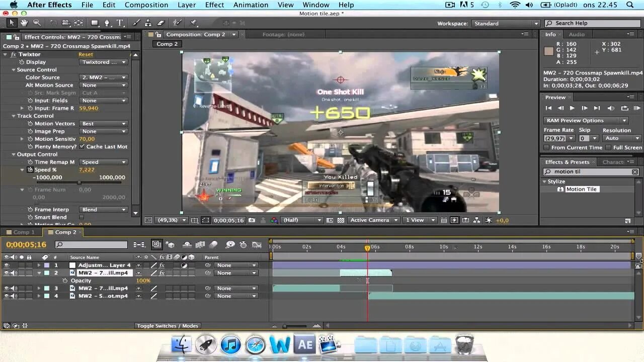Select the Brush tool

[136, 23]
